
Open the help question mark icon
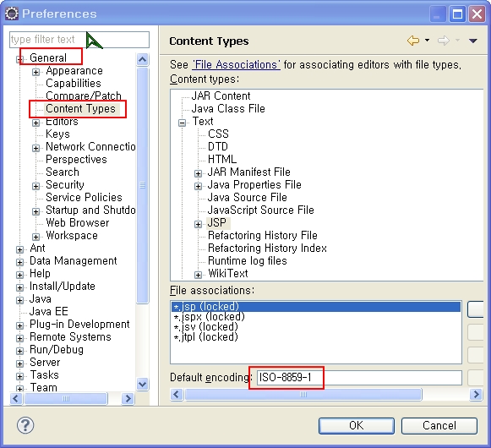[x=25, y=425]
